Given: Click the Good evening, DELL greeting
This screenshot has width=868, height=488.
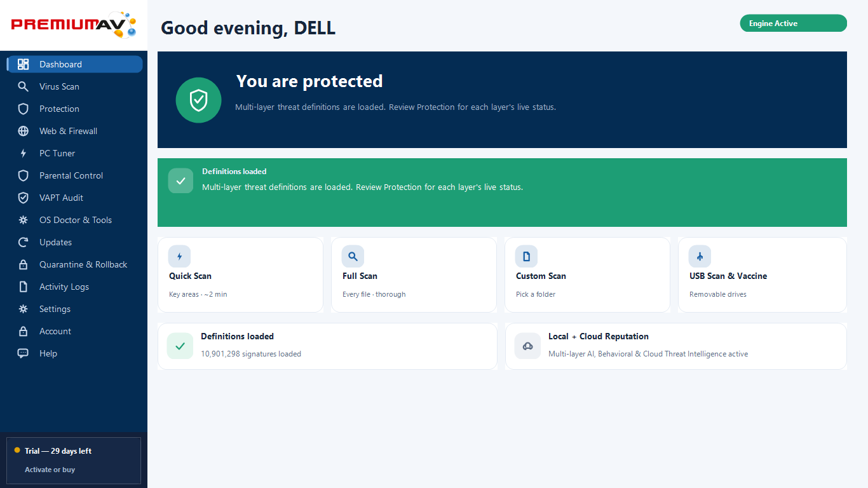Looking at the screenshot, I should tap(248, 28).
